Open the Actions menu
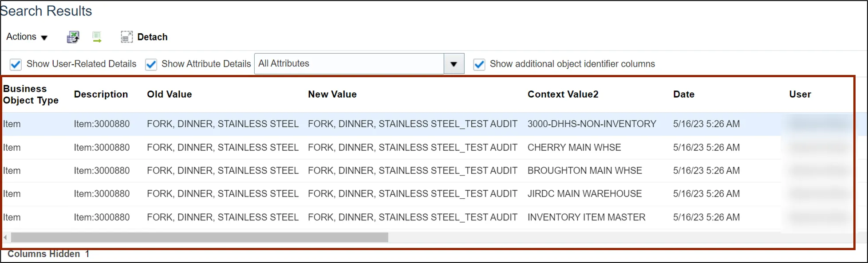868x263 pixels. [x=27, y=37]
